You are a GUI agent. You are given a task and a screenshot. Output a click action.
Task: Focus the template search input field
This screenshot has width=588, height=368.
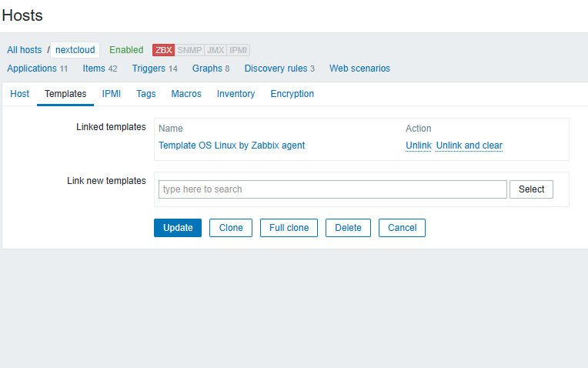[332, 189]
